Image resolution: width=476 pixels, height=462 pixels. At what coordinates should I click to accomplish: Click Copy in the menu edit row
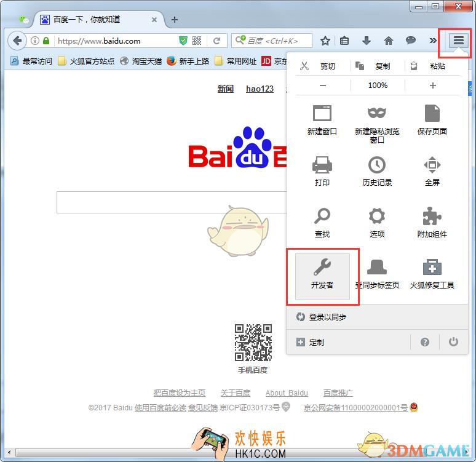378,66
